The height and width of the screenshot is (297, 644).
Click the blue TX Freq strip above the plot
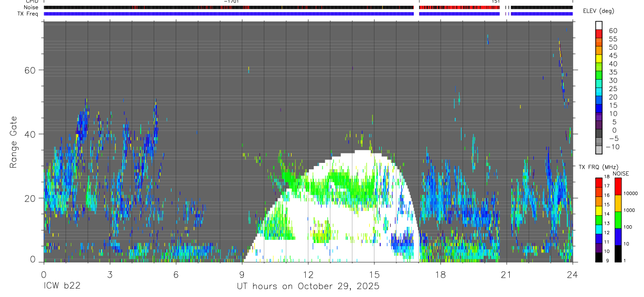(308, 14)
